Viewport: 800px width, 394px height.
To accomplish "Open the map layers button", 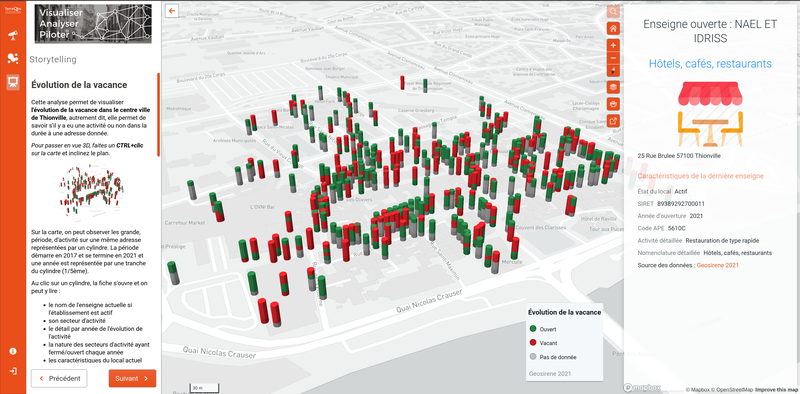I will point(613,87).
